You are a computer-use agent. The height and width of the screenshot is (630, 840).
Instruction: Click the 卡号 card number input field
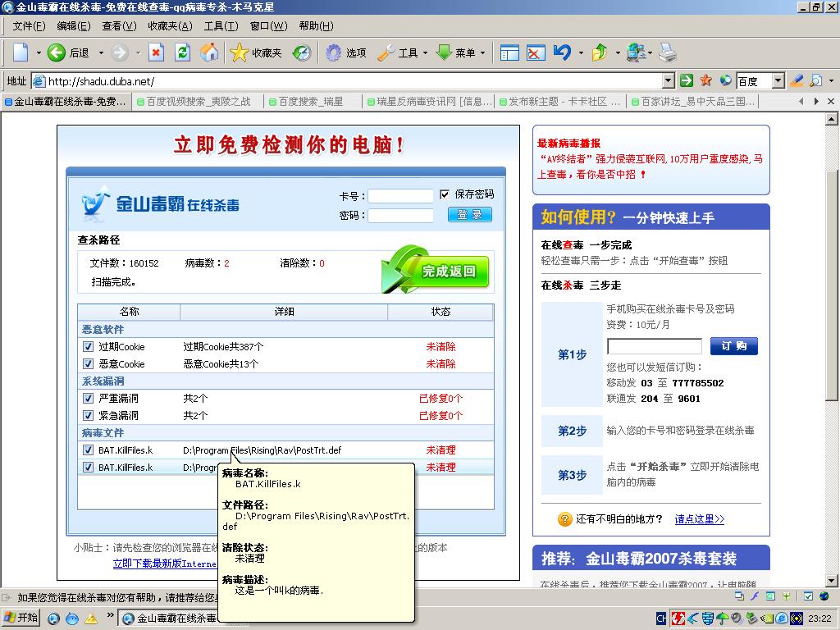[x=400, y=196]
